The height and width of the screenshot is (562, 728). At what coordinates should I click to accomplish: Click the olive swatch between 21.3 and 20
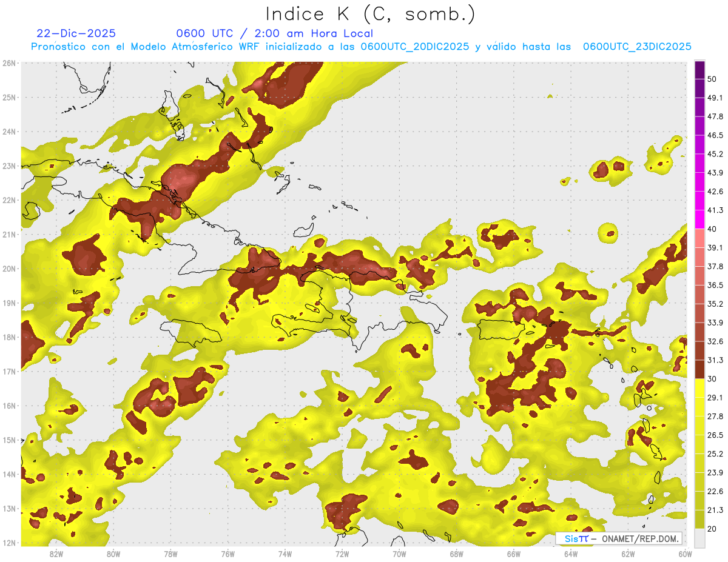pos(699,520)
